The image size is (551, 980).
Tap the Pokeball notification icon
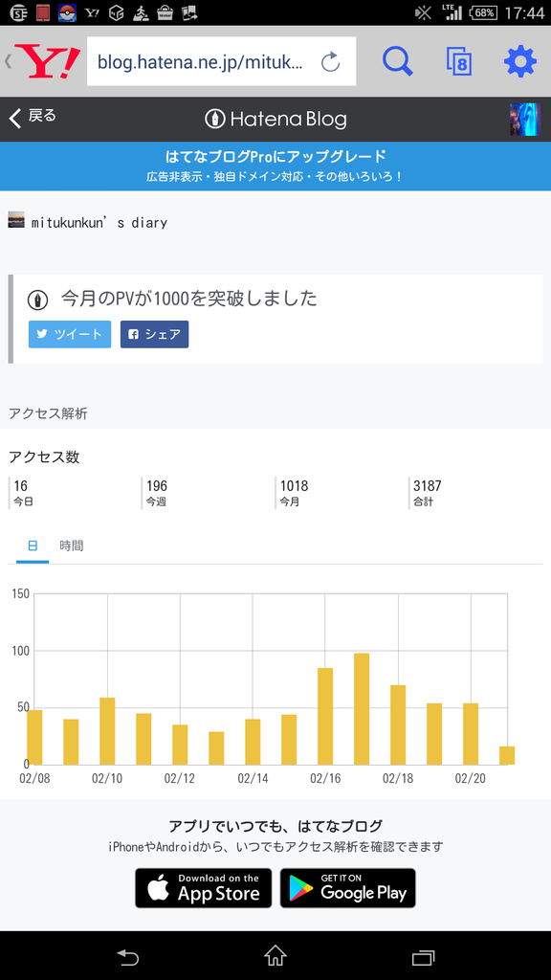(x=68, y=11)
